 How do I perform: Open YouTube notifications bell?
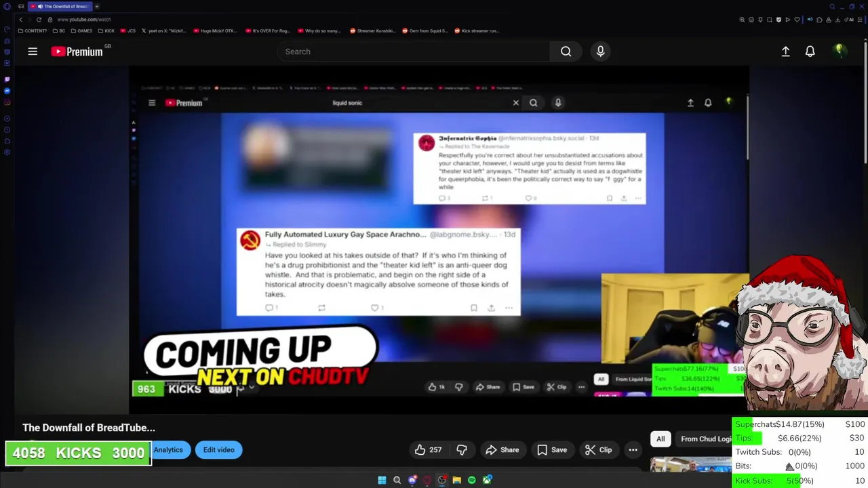pos(810,52)
